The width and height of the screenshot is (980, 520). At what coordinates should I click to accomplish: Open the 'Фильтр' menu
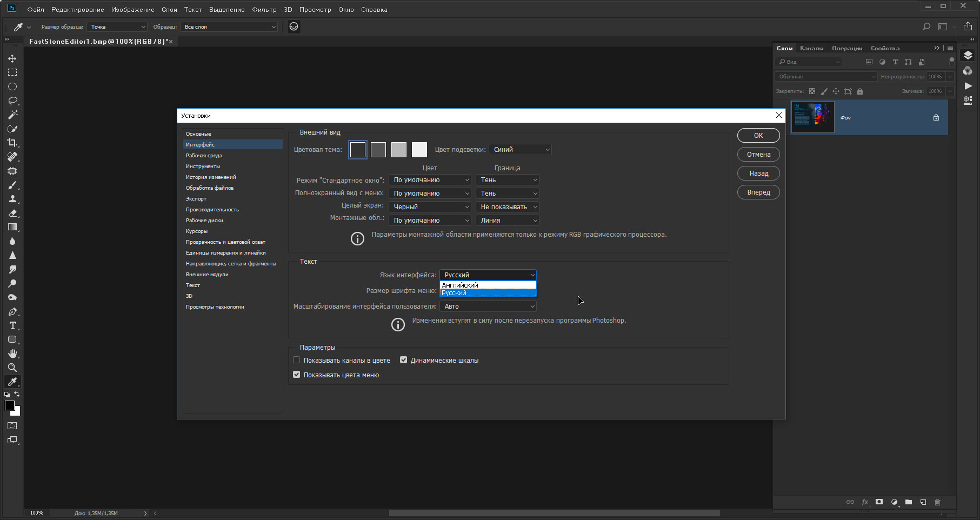pyautogui.click(x=264, y=10)
